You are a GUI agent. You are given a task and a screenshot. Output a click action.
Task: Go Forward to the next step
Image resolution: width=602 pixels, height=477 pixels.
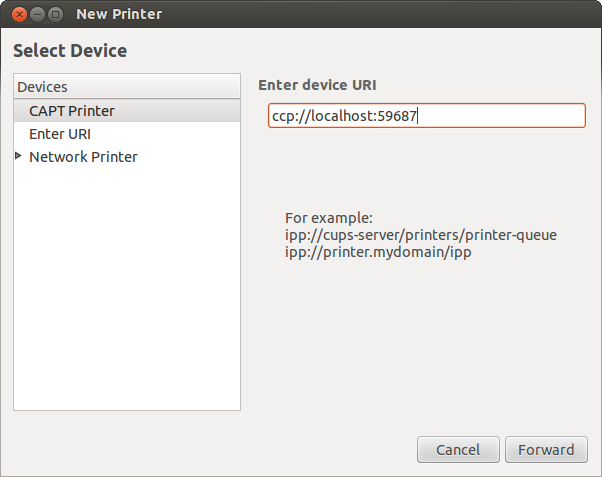click(546, 449)
